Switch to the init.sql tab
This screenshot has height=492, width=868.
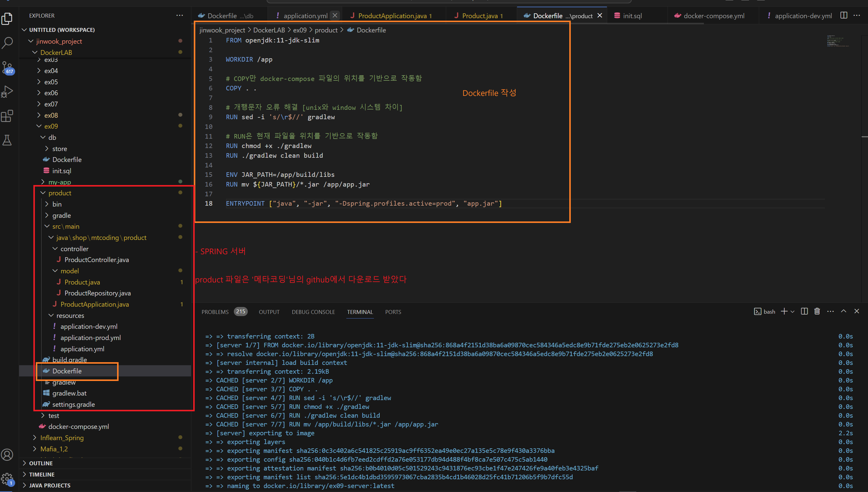pyautogui.click(x=632, y=16)
